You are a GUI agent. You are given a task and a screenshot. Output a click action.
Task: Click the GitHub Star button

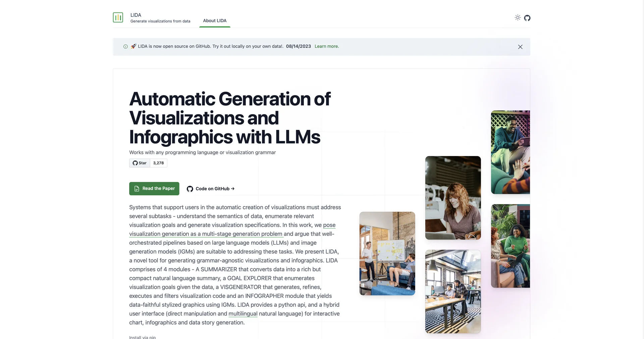[140, 163]
